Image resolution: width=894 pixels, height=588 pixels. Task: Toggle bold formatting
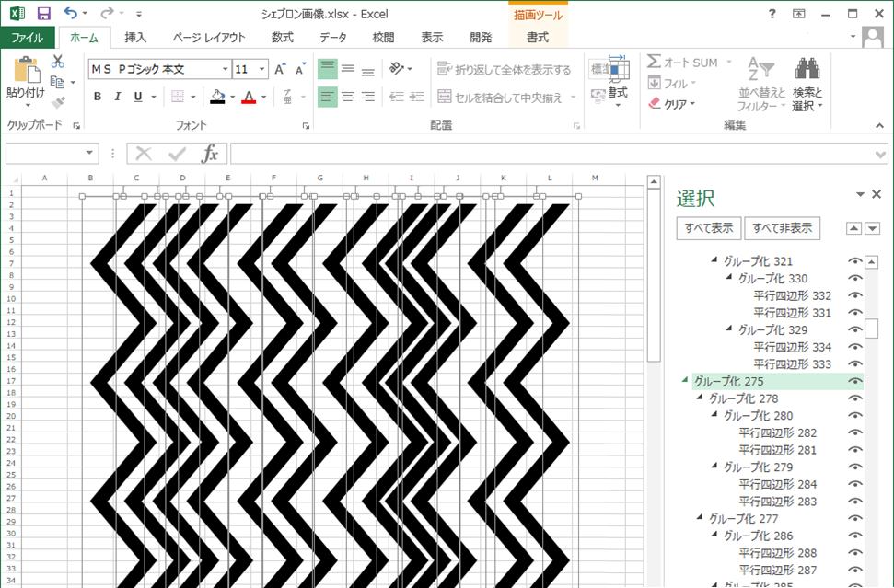pyautogui.click(x=98, y=97)
